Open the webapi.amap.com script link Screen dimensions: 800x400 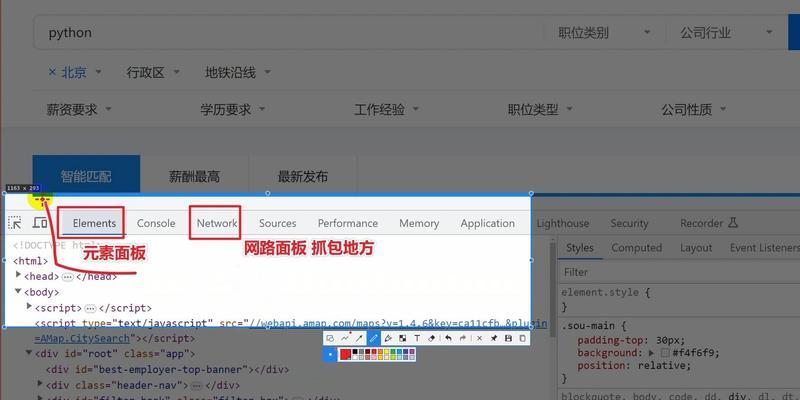click(398, 323)
